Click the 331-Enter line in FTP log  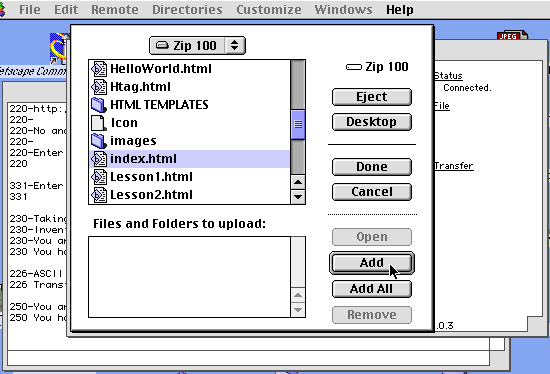point(36,186)
